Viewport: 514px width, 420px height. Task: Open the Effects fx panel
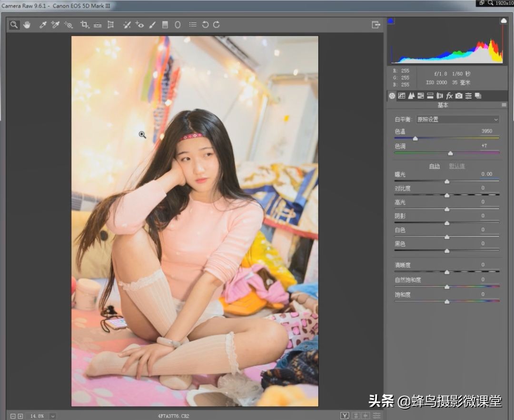click(449, 96)
